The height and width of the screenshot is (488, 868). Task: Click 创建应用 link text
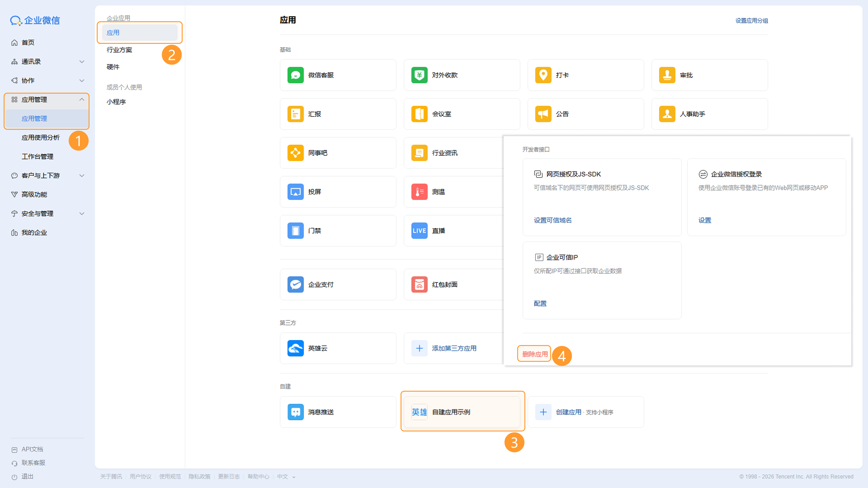point(568,412)
